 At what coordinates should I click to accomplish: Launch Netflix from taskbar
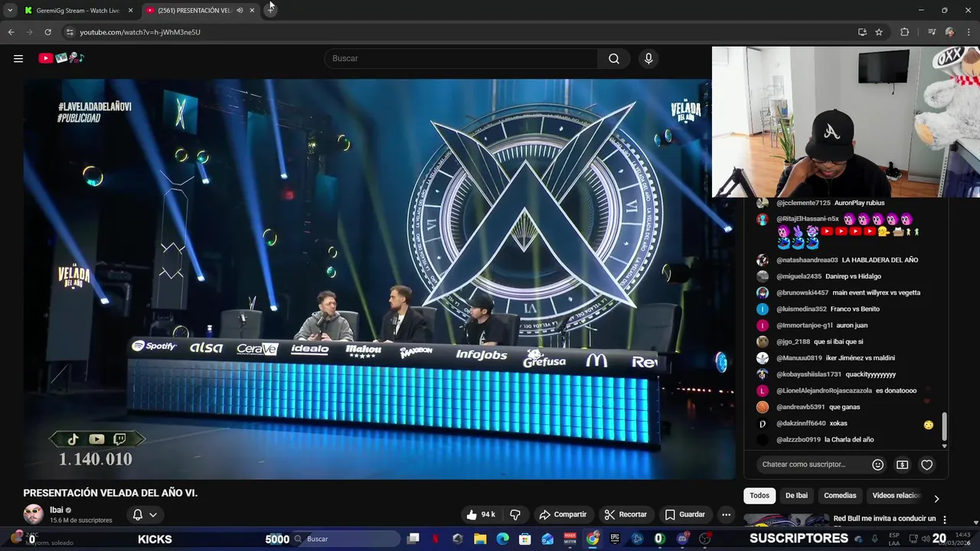(436, 539)
